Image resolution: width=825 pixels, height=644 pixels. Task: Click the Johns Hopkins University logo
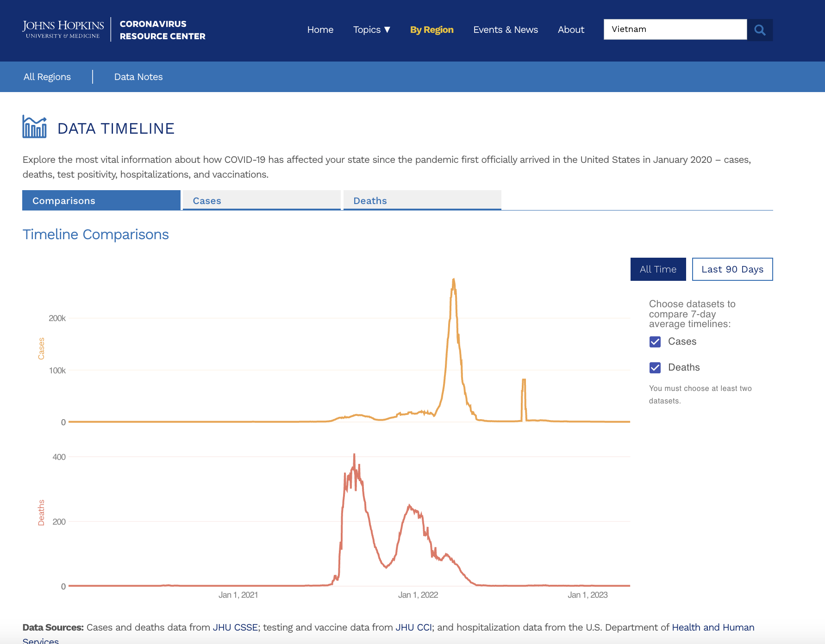point(63,29)
